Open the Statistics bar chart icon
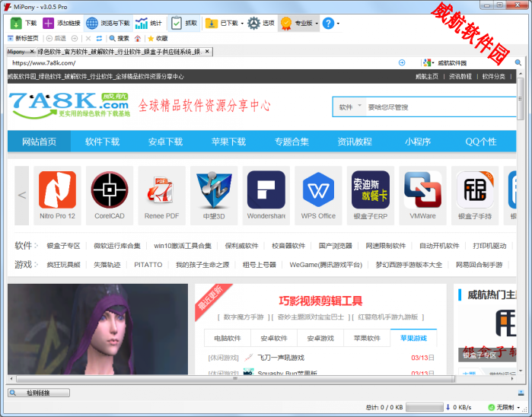The width and height of the screenshot is (532, 417). coord(142,24)
